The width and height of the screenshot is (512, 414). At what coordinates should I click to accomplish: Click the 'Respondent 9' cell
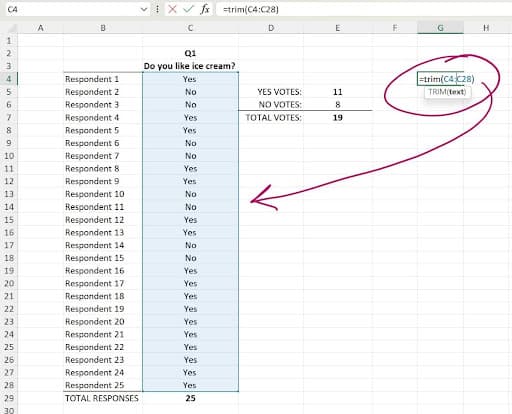pos(103,181)
